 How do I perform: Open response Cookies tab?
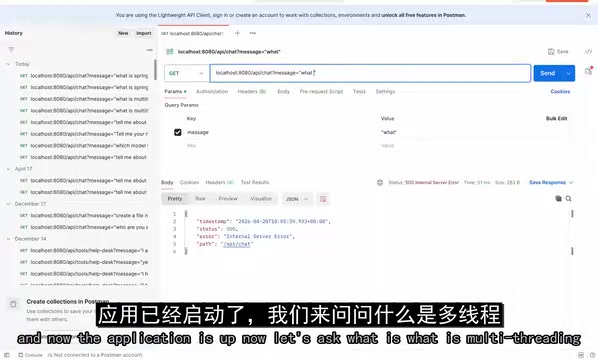click(x=190, y=182)
